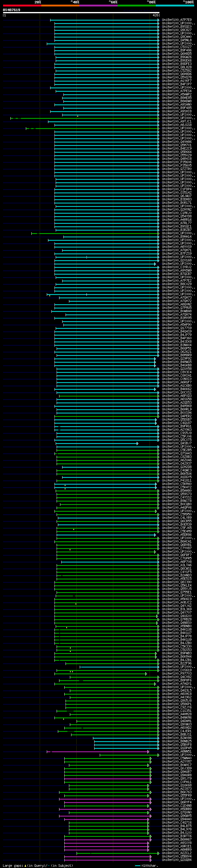197x868 pixels.
Task: Select the orange ~40% identity legend bar
Action: click(60, 6)
